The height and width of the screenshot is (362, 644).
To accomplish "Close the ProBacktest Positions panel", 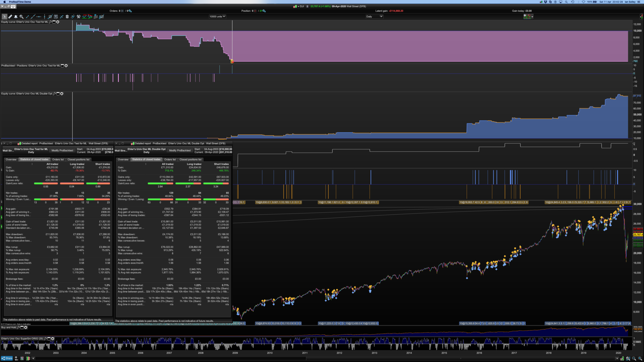I will 66,66.
